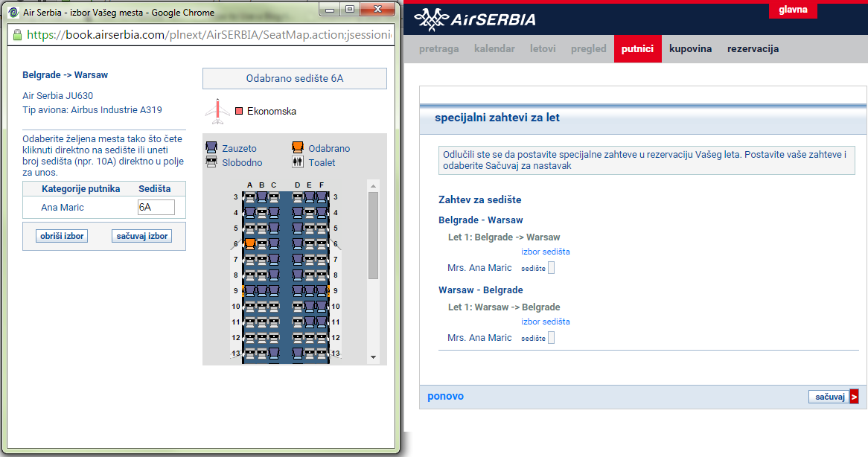
Task: Click the Zauzeto seat legend icon
Action: pos(211,146)
